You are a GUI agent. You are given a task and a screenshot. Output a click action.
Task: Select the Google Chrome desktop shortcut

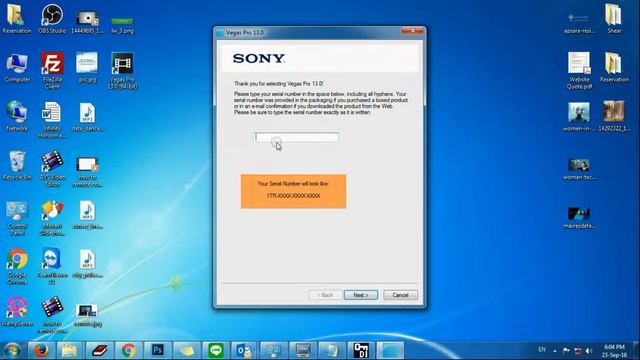[17, 266]
